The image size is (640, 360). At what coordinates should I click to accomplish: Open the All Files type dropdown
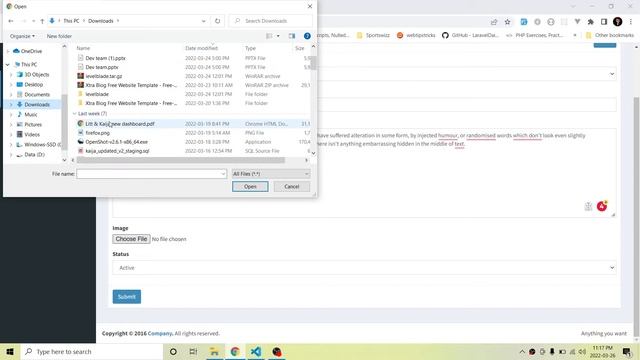[271, 174]
